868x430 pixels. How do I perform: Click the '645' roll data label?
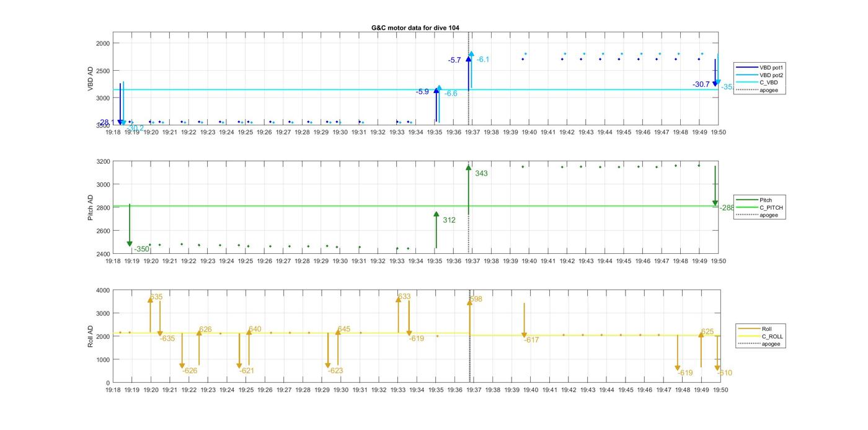(x=343, y=329)
